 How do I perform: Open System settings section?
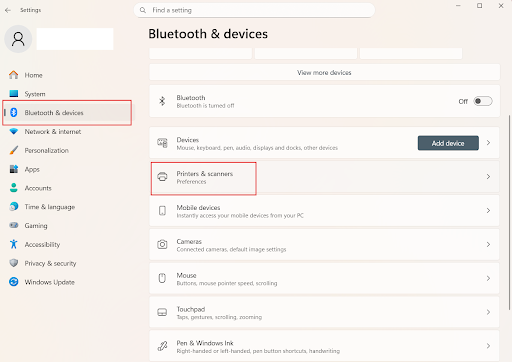67,94
